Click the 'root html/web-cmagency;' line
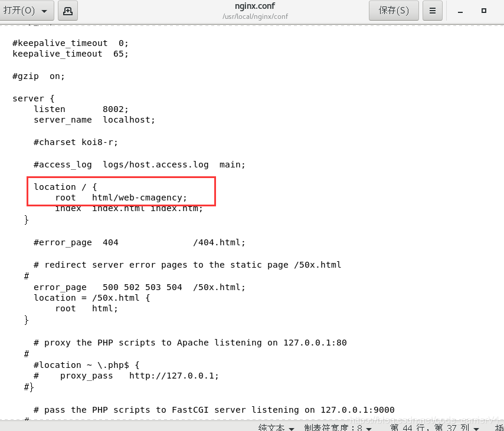 [121, 198]
